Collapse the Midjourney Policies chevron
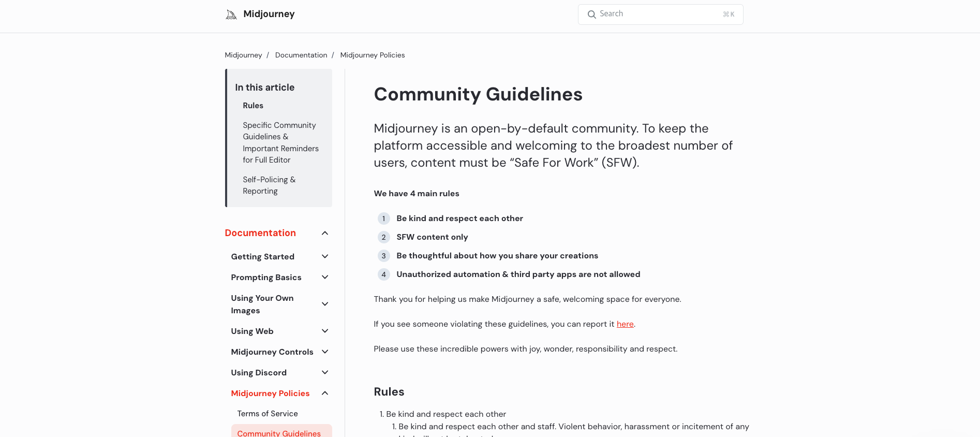 325,393
